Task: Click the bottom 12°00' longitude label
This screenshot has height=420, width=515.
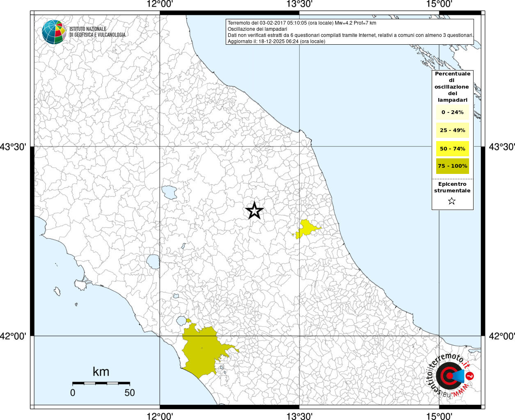Action: 160,416
